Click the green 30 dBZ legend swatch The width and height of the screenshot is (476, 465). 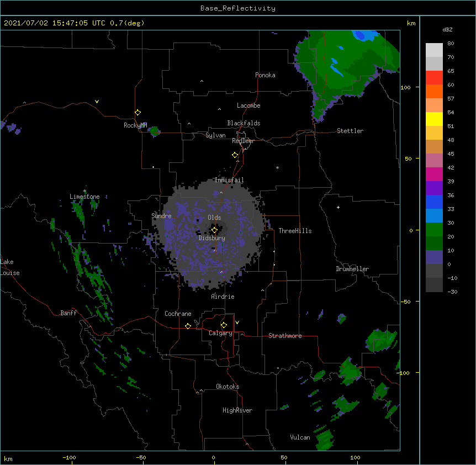click(x=434, y=230)
